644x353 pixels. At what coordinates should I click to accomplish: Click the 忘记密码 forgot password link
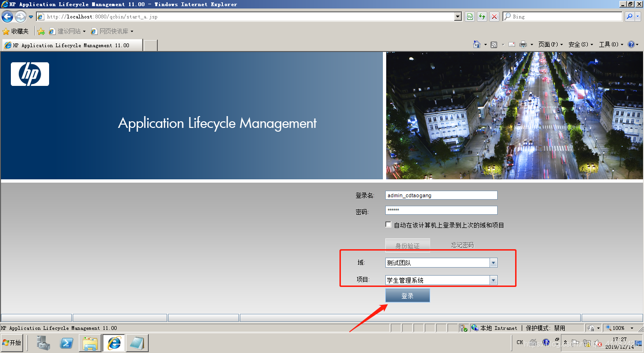point(462,245)
